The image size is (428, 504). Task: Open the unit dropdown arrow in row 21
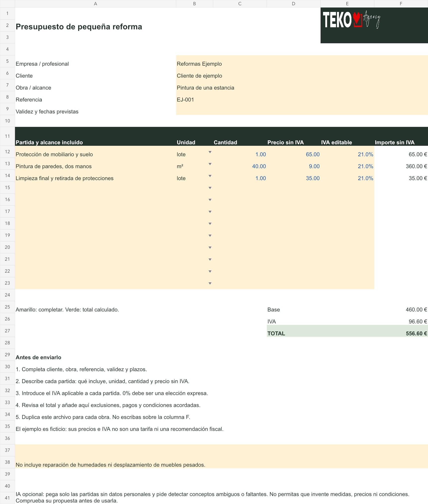pyautogui.click(x=210, y=259)
